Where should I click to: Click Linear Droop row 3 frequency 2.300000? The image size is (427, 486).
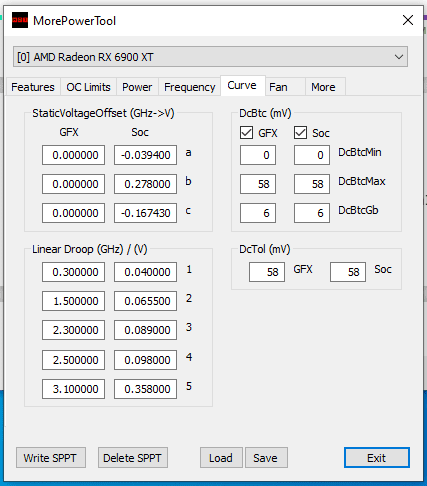pos(73,330)
